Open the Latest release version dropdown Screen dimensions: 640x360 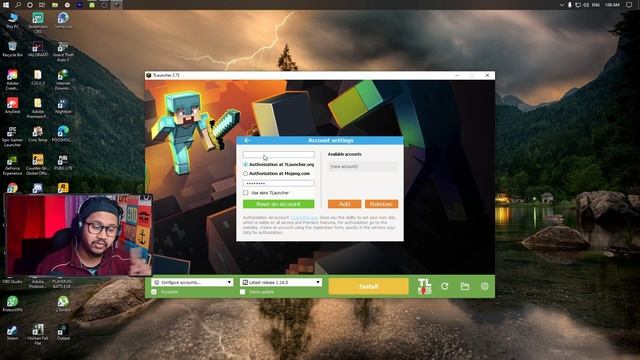(281, 282)
